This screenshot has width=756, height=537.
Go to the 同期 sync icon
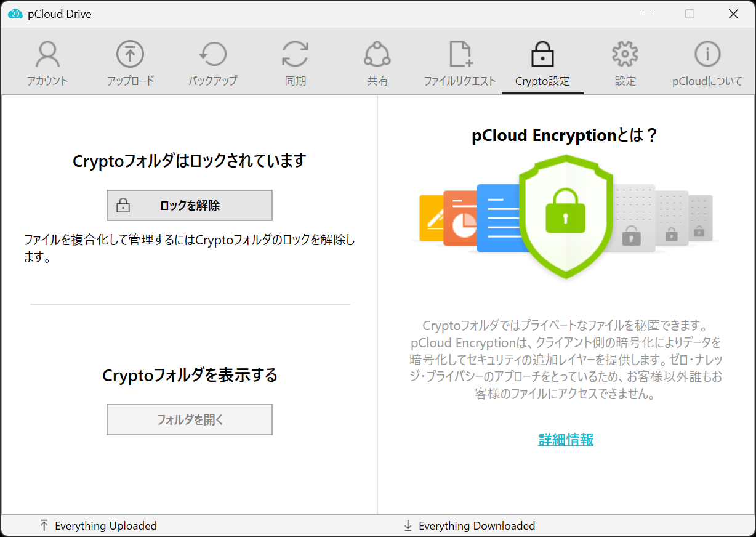296,54
